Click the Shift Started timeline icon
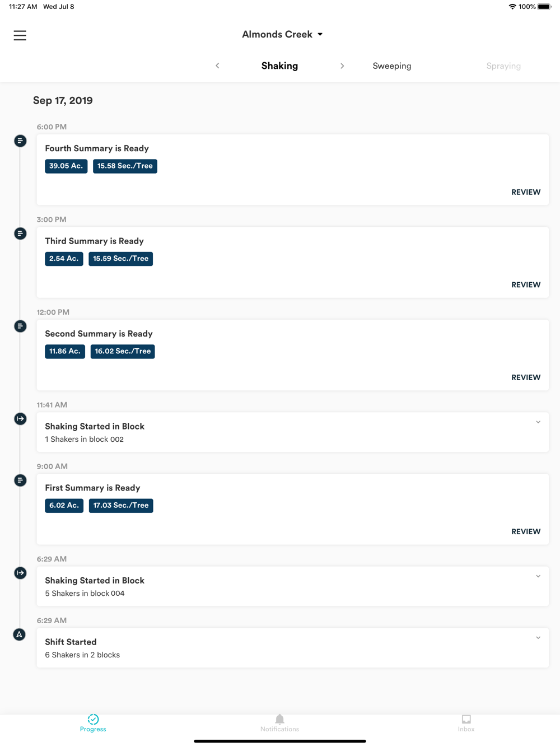The width and height of the screenshot is (560, 747). (x=20, y=634)
